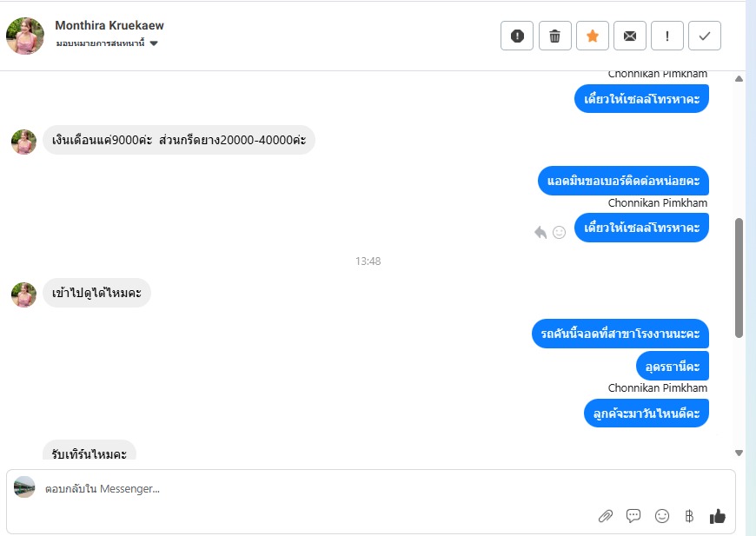756x536 pixels.
Task: Click the Baht payment request icon
Action: [x=689, y=516]
